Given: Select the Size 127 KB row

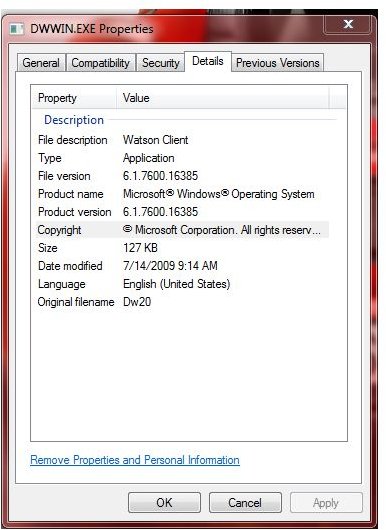Looking at the screenshot, I should tap(183, 248).
